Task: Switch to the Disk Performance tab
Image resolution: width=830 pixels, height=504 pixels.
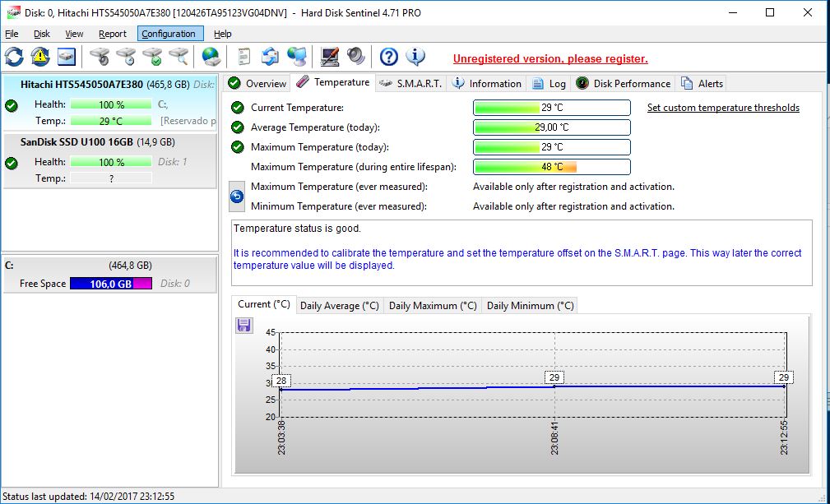Action: [624, 83]
